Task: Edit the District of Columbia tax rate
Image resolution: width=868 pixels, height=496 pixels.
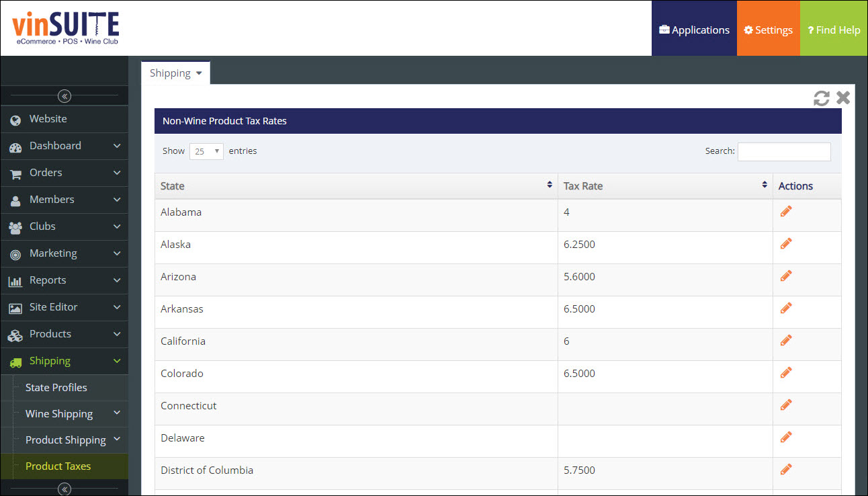Action: pos(786,470)
